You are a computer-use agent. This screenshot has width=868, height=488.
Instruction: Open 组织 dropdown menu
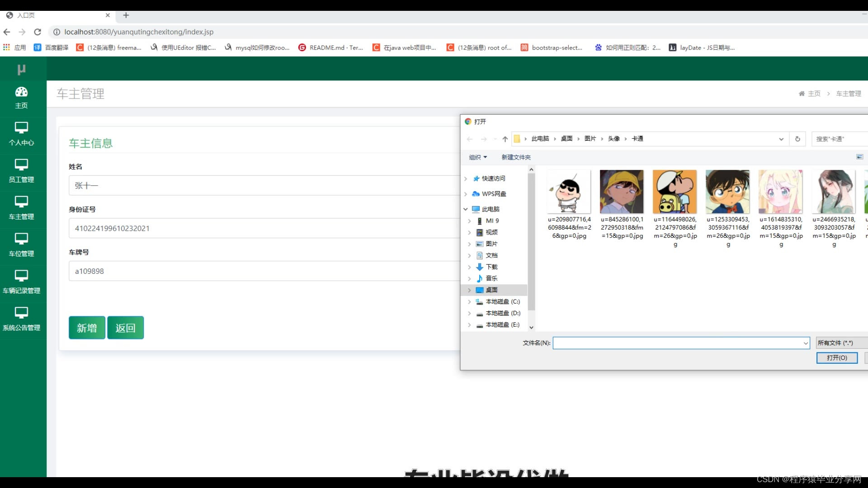pos(478,157)
